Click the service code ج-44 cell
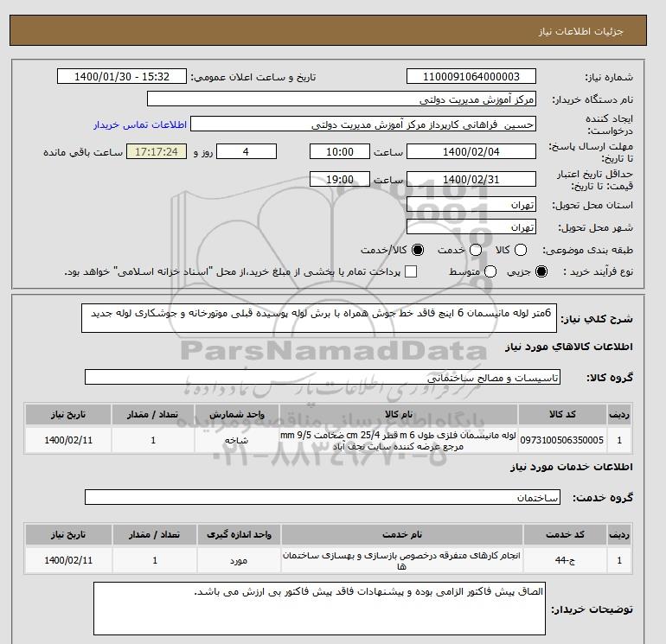The width and height of the screenshot is (666, 644). coord(565,560)
